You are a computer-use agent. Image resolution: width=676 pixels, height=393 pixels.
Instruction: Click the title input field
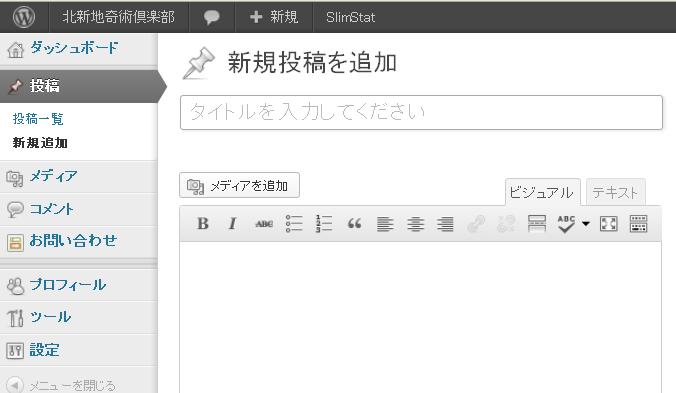[x=421, y=112]
